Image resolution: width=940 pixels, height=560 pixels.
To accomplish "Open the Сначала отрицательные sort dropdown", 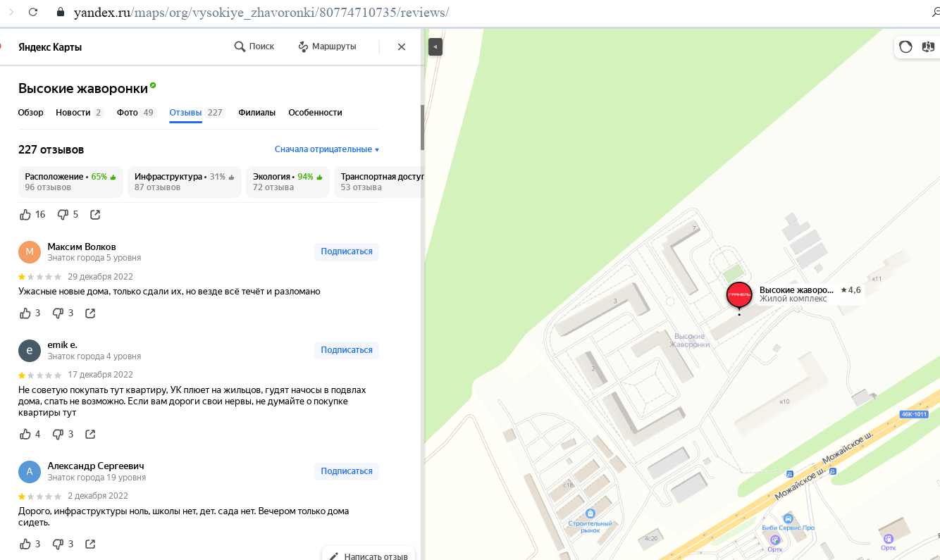I will click(x=327, y=149).
